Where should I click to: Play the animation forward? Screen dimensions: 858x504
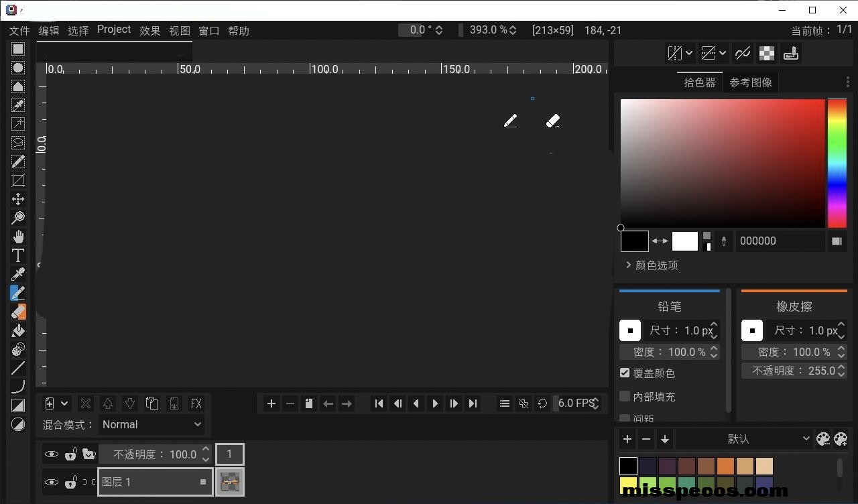pyautogui.click(x=435, y=403)
